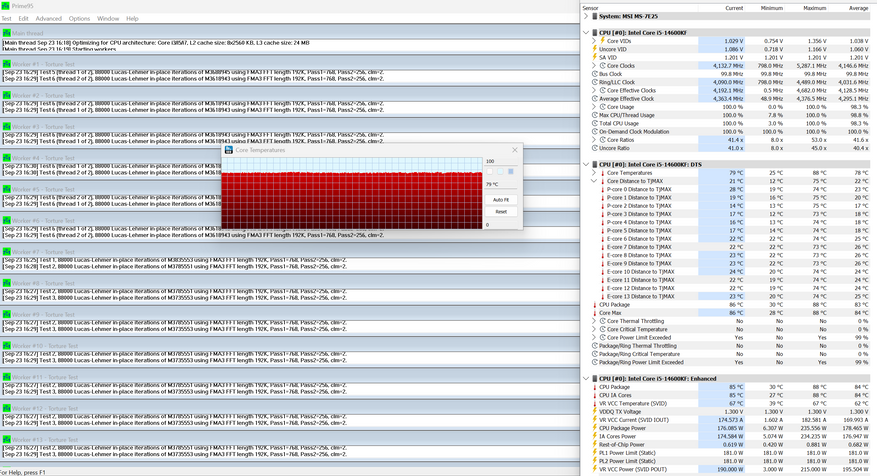Click the Main thread window icon
Screen dimensions: 877x476
pos(7,33)
